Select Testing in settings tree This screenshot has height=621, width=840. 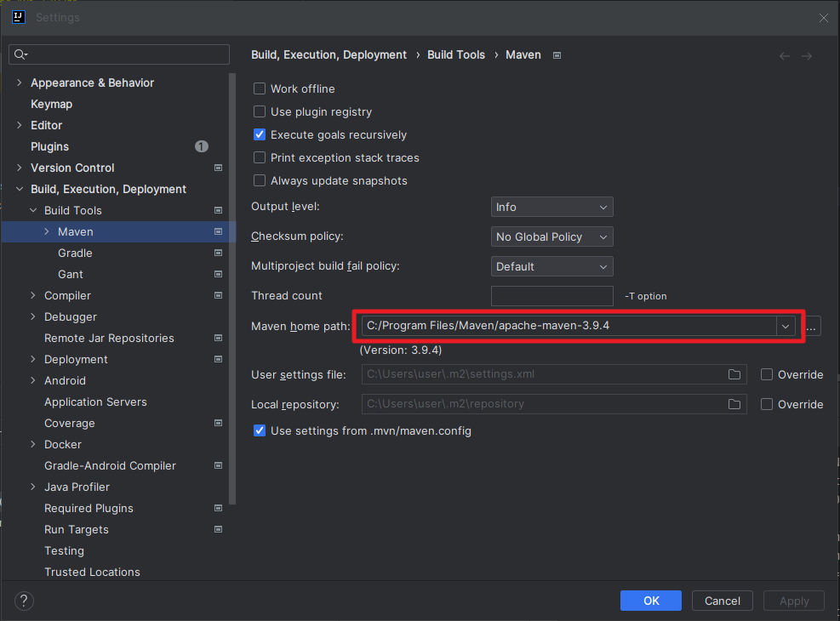point(65,551)
